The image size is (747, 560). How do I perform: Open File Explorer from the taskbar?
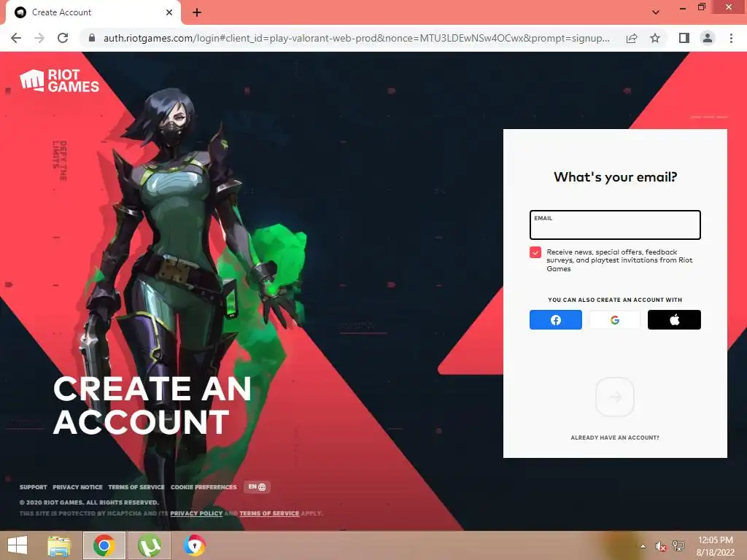(60, 545)
